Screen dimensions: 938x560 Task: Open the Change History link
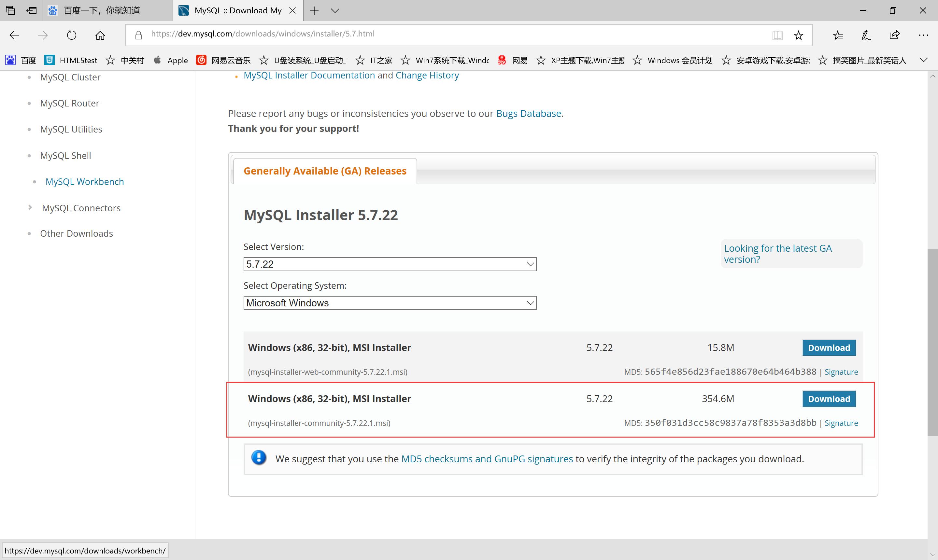(x=427, y=76)
